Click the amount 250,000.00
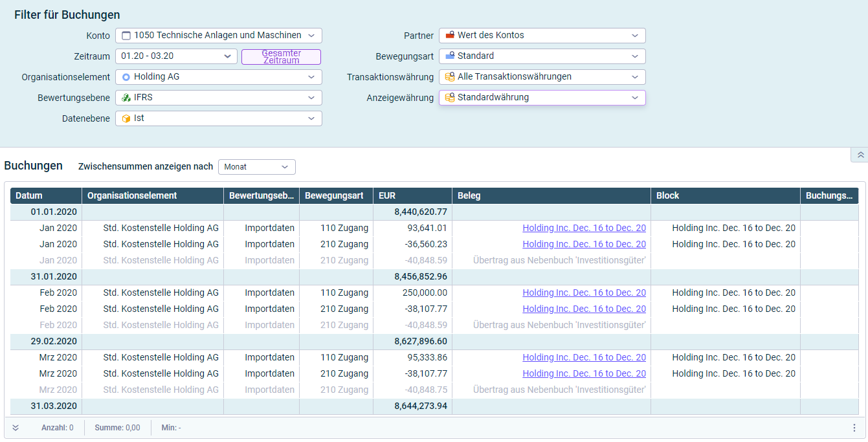This screenshot has height=442, width=868. [425, 293]
